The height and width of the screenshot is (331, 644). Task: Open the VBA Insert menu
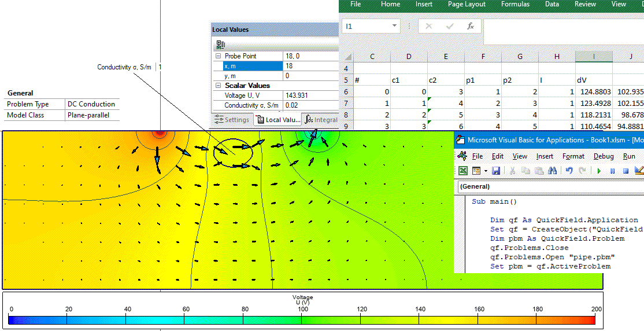pyautogui.click(x=545, y=156)
